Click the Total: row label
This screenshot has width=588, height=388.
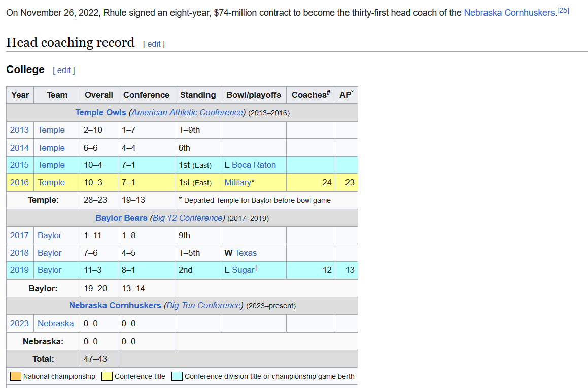click(x=43, y=359)
